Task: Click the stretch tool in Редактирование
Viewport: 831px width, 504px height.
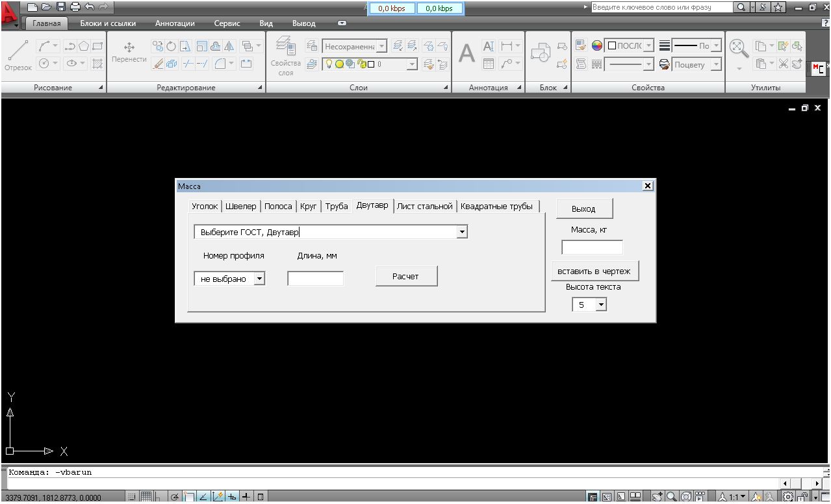Action: pyautogui.click(x=186, y=46)
